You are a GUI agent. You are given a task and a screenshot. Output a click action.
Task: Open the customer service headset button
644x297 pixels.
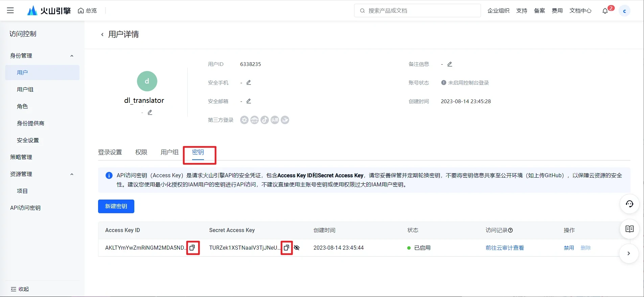tap(629, 204)
